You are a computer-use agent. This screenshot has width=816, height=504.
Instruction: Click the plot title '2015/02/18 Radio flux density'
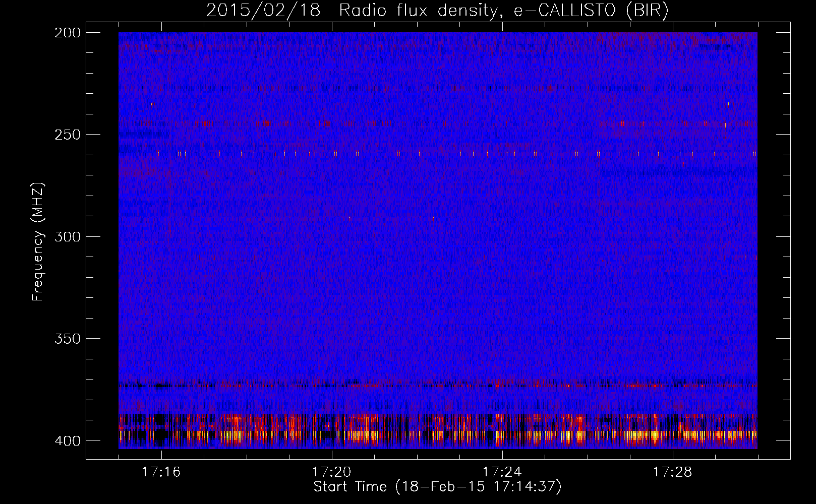point(437,11)
